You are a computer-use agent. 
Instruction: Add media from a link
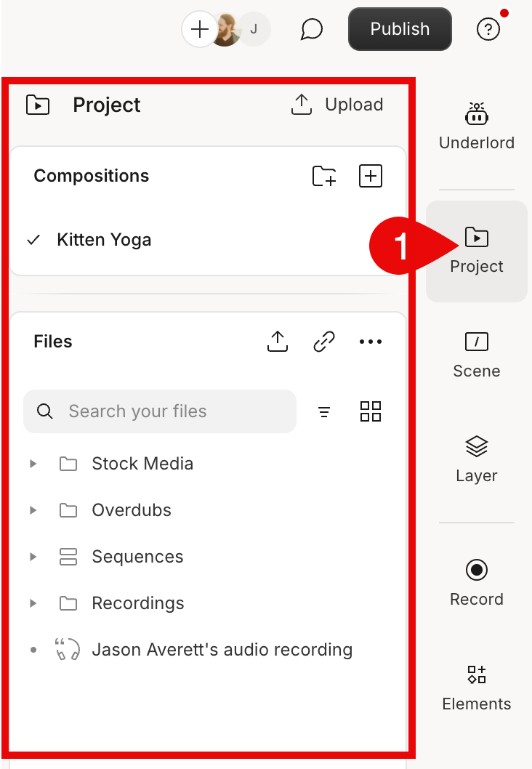324,341
